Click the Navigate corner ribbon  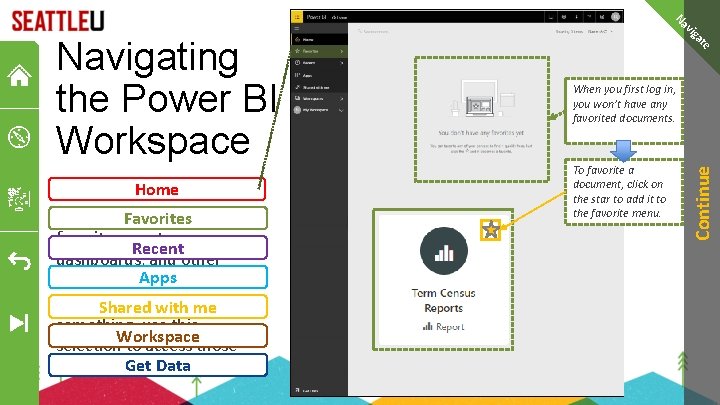[693, 31]
